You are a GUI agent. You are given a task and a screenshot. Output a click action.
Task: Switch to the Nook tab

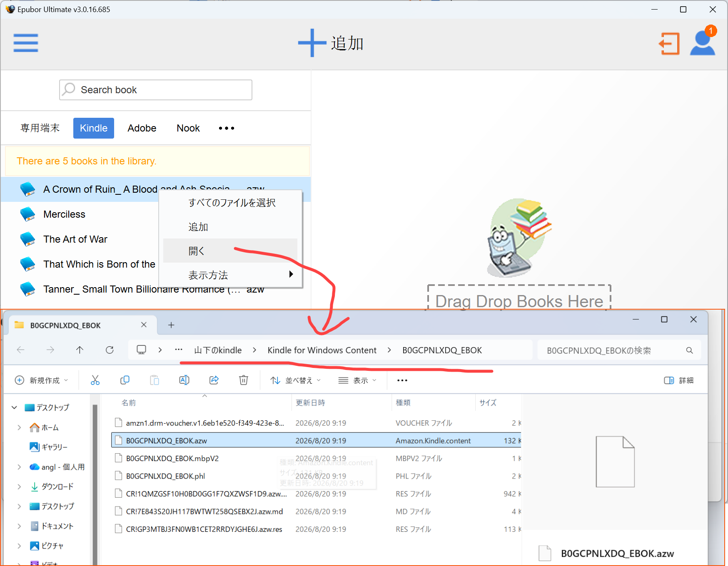click(x=188, y=128)
